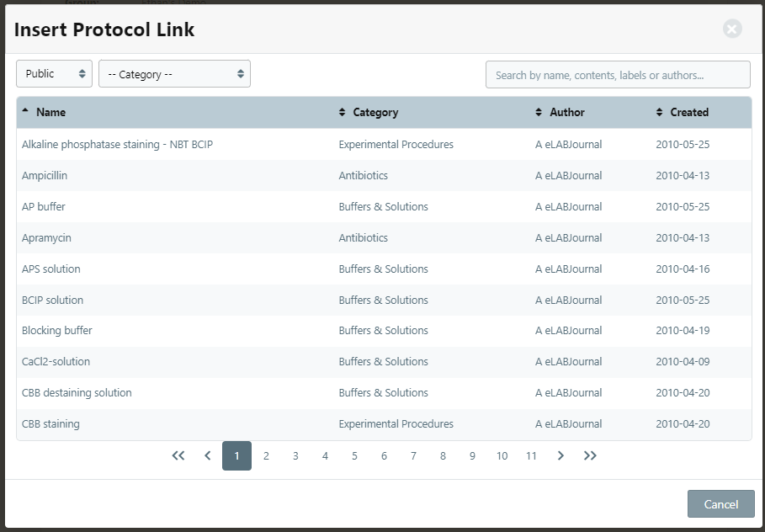Sort the table by Category column
Viewport: 765px width, 532px height.
pyautogui.click(x=375, y=112)
